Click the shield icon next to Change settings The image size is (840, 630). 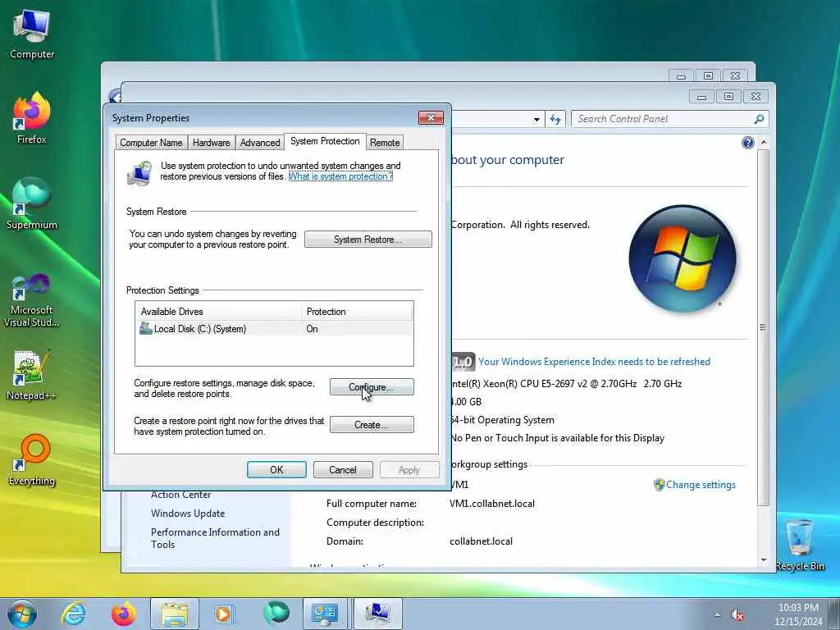tap(659, 485)
